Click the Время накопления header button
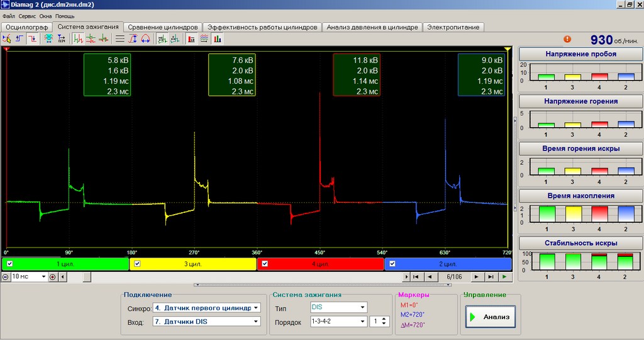The image size is (644, 340). (x=580, y=196)
